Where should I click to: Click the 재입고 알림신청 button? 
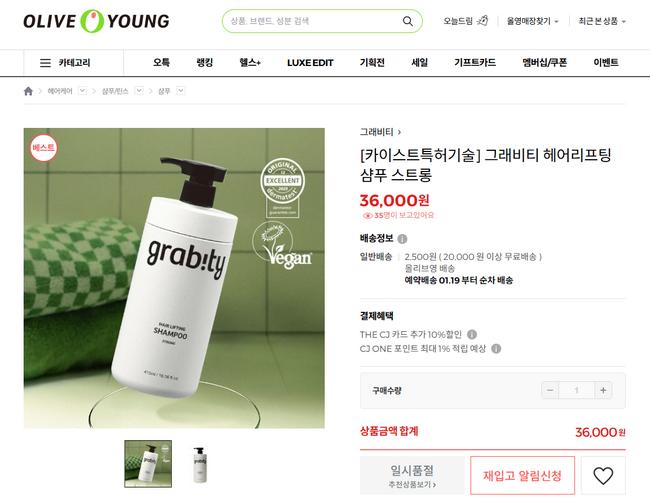coord(522,475)
